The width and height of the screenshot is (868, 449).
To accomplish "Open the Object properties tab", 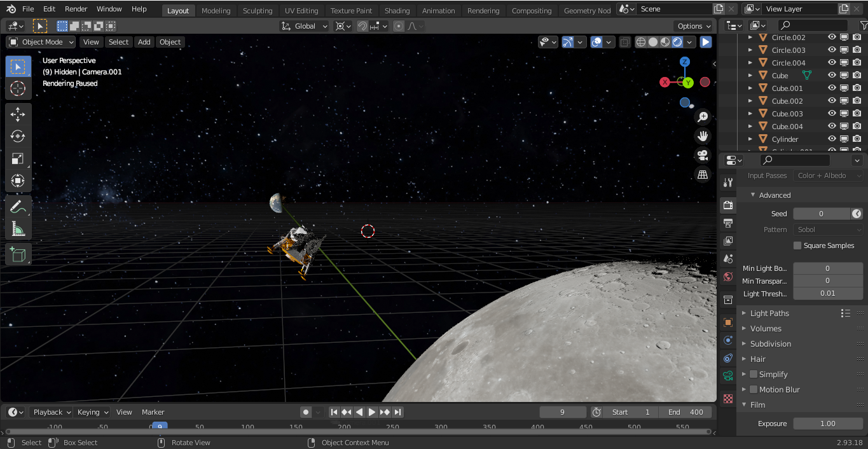I will (x=728, y=322).
